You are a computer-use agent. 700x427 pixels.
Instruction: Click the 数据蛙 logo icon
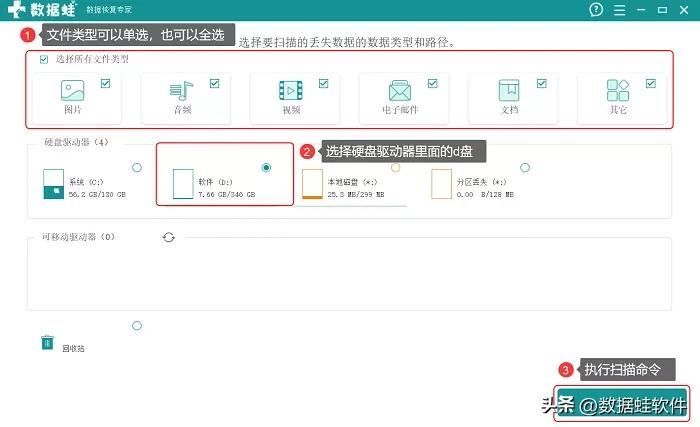point(17,9)
